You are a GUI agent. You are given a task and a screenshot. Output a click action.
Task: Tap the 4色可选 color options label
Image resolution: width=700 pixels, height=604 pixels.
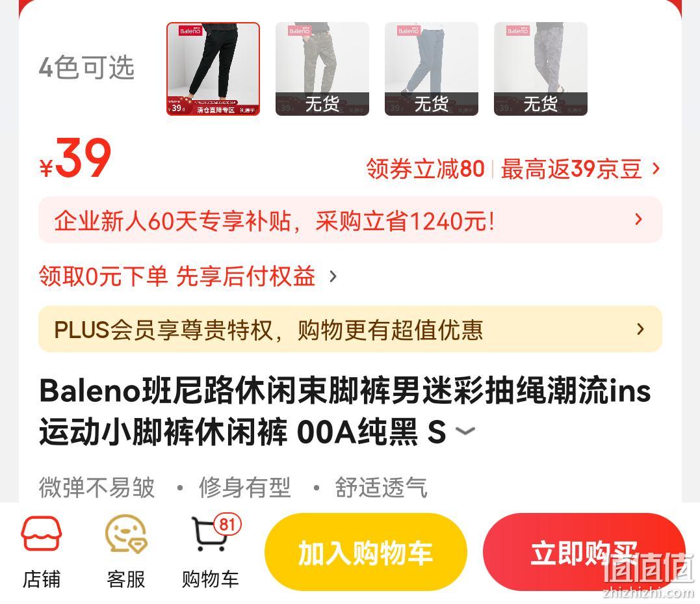(86, 68)
